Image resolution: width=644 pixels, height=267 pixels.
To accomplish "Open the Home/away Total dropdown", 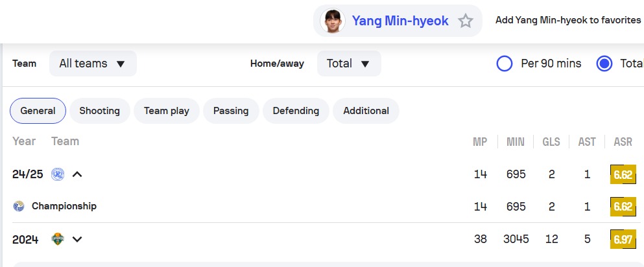I will (349, 64).
